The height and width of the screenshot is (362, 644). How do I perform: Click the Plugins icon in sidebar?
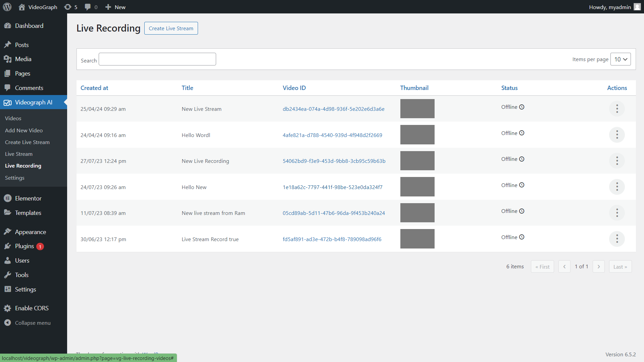coord(8,246)
